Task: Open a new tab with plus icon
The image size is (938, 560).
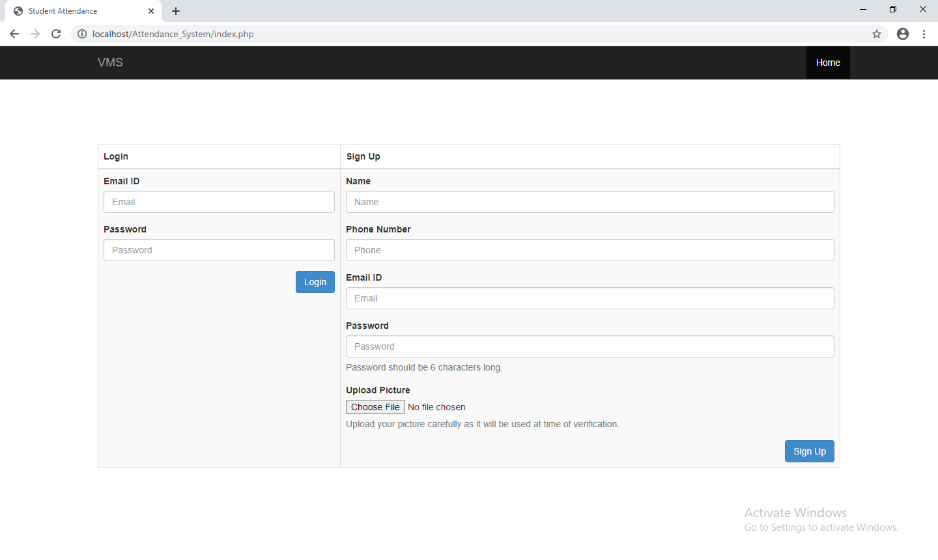Action: (176, 11)
